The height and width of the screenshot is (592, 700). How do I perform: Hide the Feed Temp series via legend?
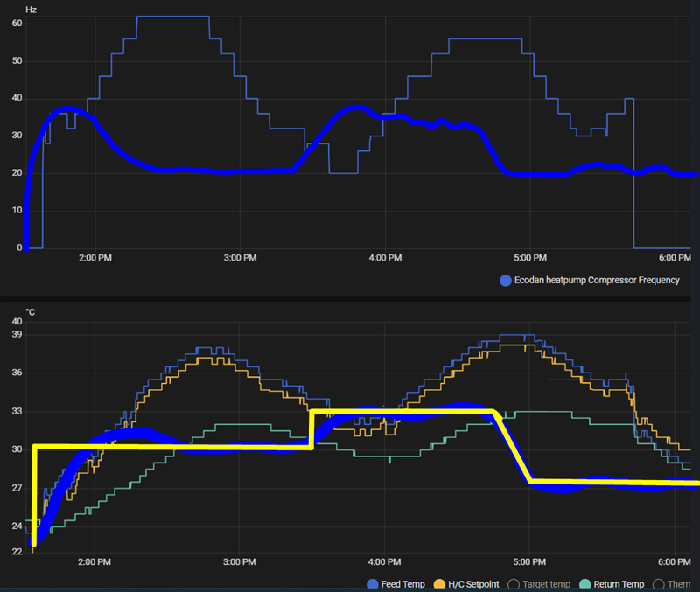[396, 584]
